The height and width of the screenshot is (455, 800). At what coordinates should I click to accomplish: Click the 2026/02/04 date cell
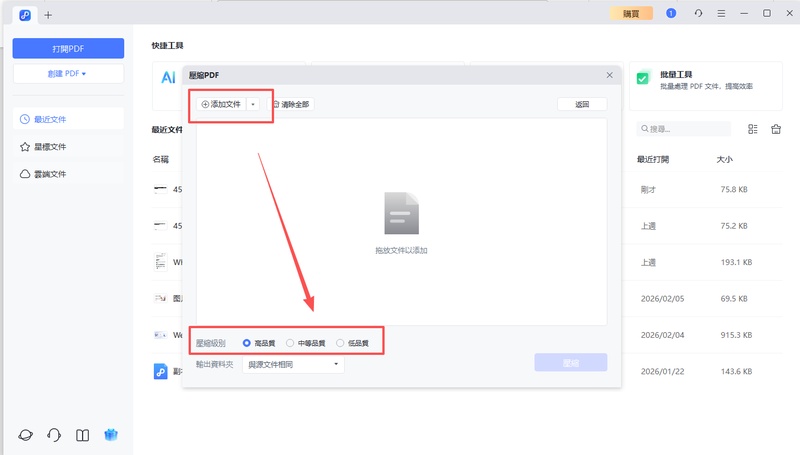click(x=662, y=335)
